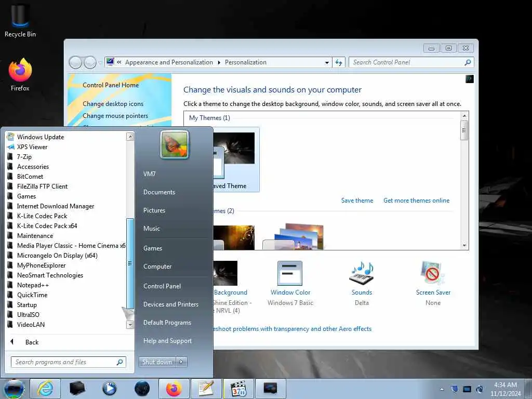Click Firefox icon in the taskbar

[x=174, y=389]
